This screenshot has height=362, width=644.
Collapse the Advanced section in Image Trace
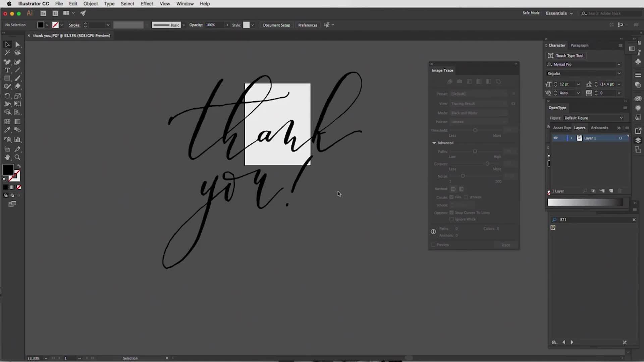click(x=434, y=142)
